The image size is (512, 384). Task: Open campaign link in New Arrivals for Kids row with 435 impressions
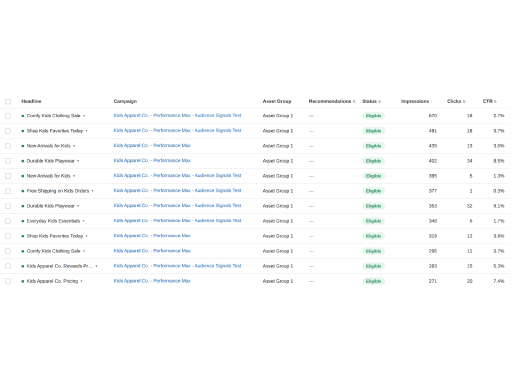152,145
